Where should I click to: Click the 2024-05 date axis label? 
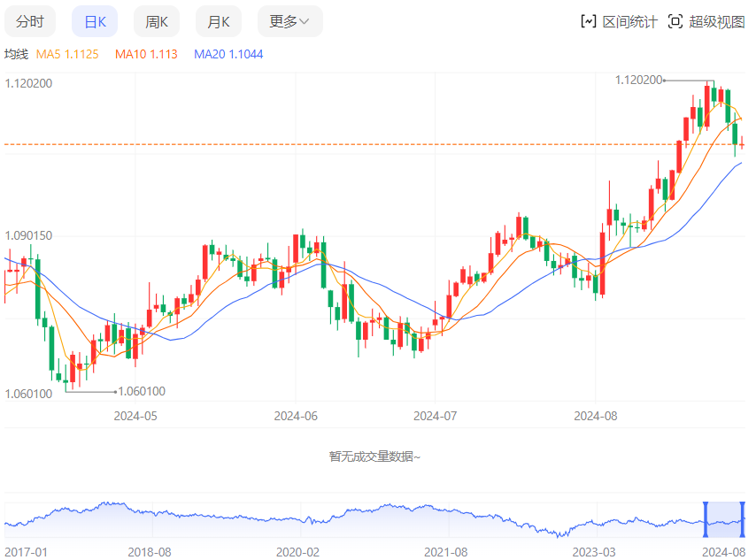click(x=135, y=416)
